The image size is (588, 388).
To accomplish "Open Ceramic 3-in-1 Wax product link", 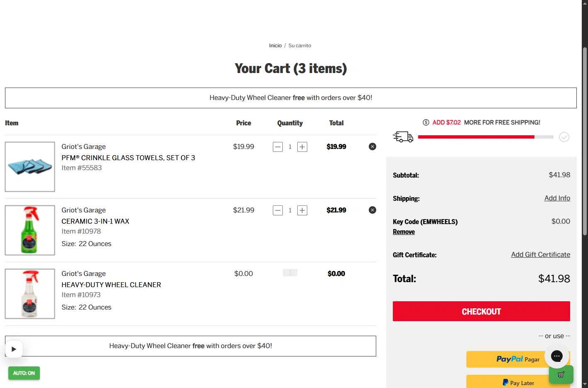I will pos(96,221).
